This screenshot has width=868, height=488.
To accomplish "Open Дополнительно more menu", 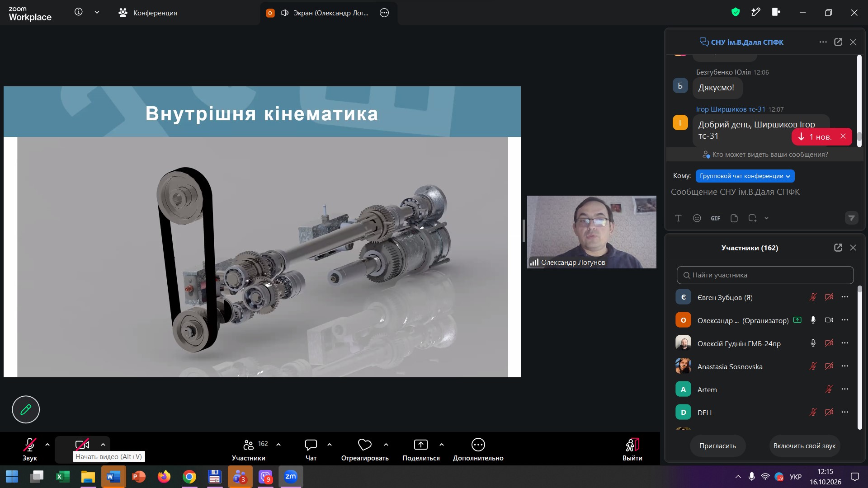I will tap(478, 449).
